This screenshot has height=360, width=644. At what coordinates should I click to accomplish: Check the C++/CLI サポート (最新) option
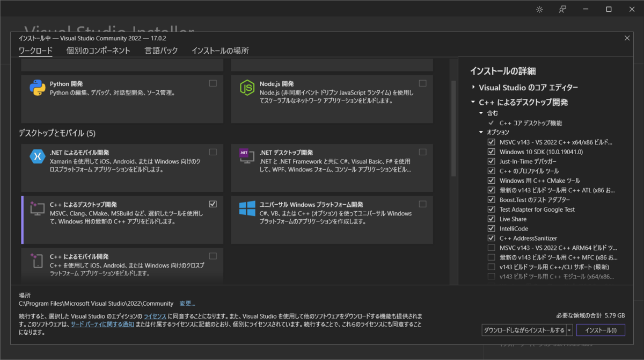[x=491, y=267]
